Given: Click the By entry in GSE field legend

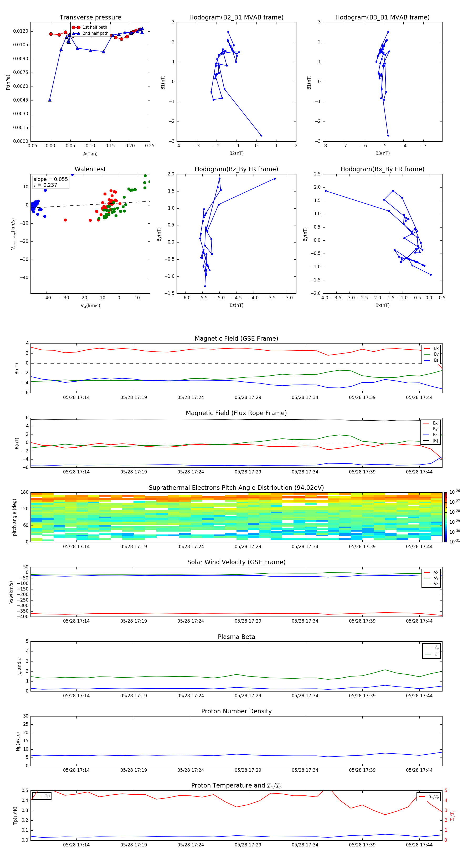Looking at the screenshot, I should (431, 354).
